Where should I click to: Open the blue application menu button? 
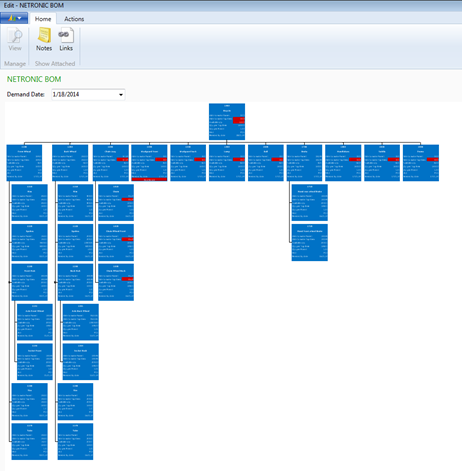14,18
